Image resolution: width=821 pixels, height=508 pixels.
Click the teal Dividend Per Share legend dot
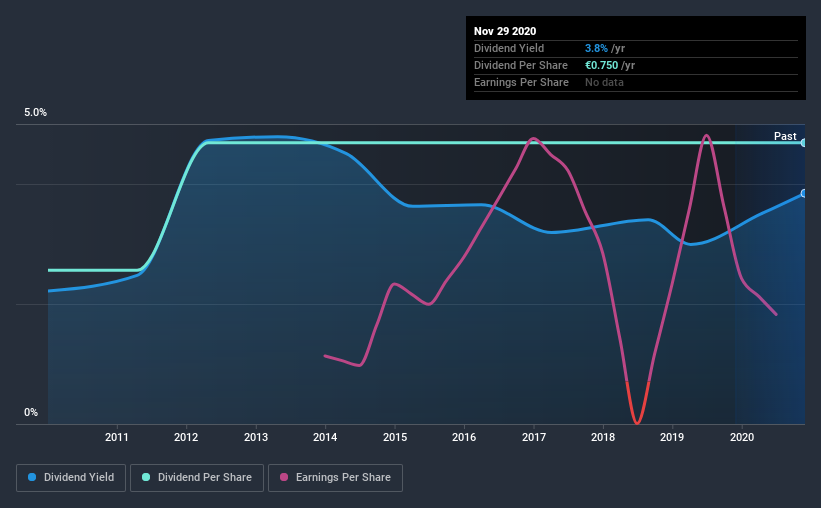[146, 477]
